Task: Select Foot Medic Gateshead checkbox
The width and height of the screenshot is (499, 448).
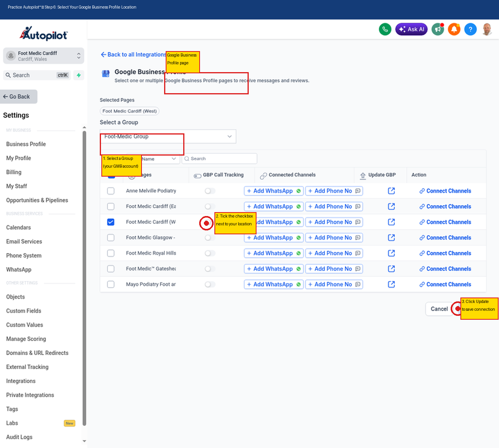Action: coord(111,269)
